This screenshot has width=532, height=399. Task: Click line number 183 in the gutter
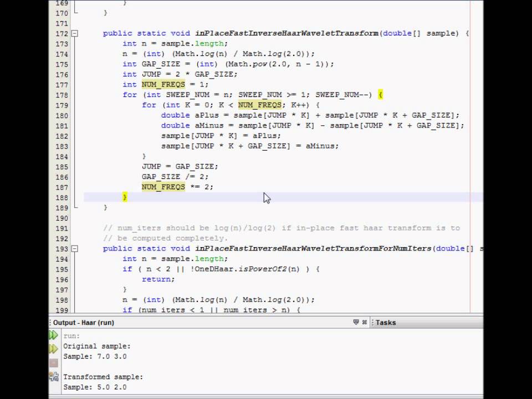(x=62, y=146)
